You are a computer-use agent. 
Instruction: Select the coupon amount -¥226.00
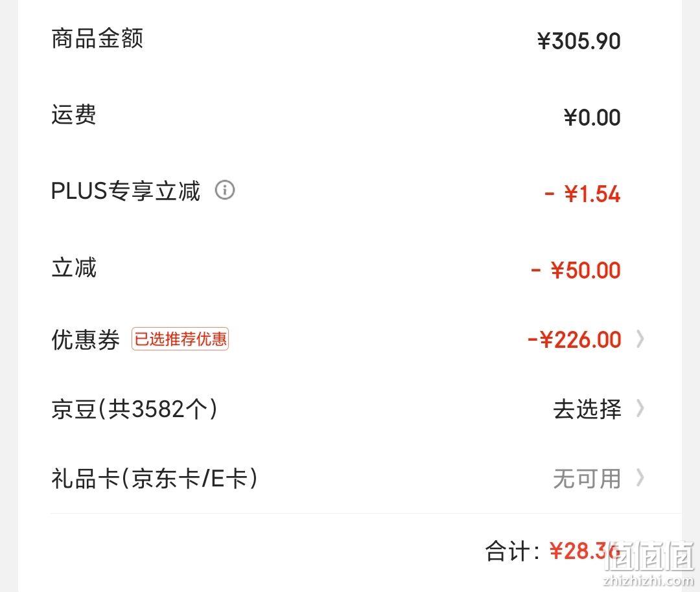pos(574,340)
